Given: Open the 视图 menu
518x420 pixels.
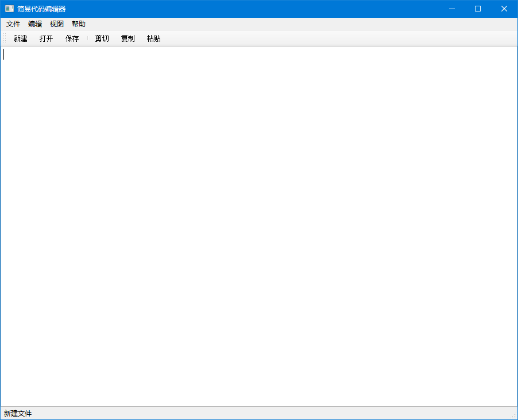Looking at the screenshot, I should (x=56, y=24).
